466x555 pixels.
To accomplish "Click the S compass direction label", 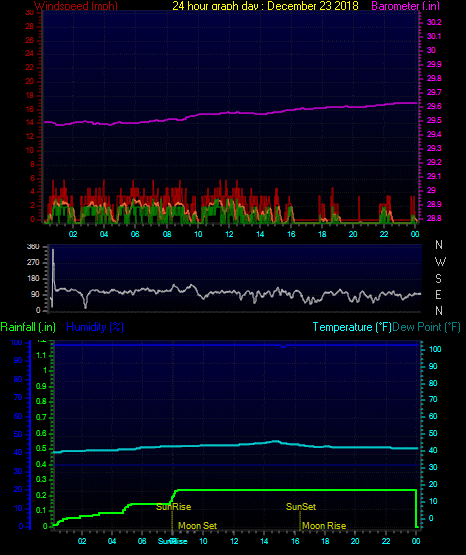I will 438,279.
